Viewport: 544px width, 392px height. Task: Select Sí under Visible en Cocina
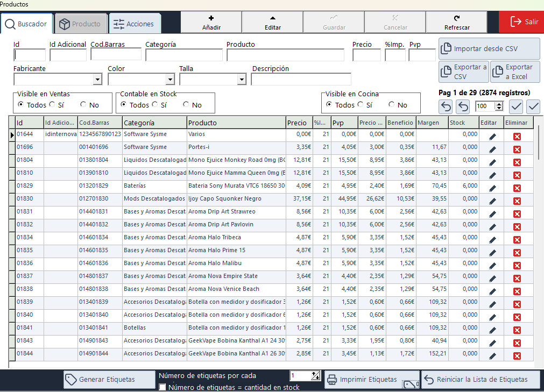coord(361,104)
